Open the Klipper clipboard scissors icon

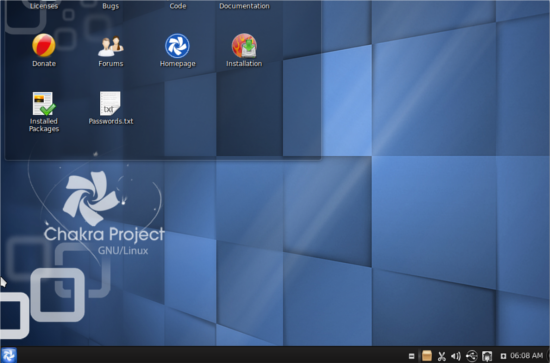coord(442,356)
